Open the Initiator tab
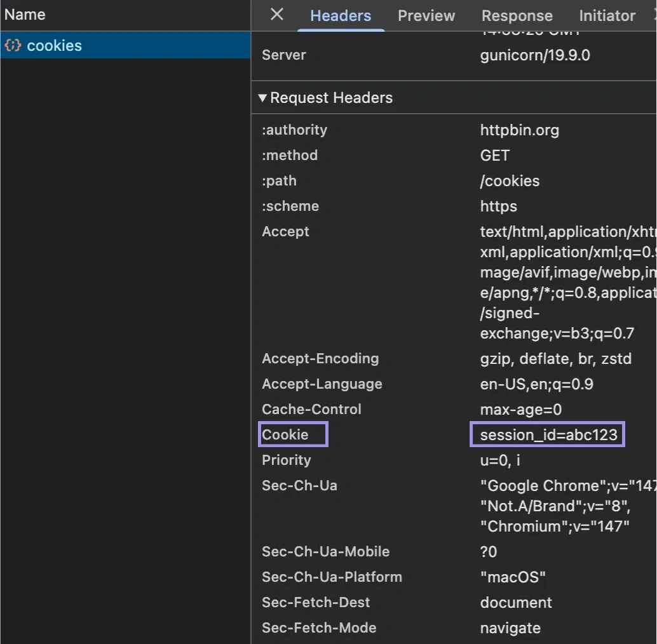The image size is (657, 644). pyautogui.click(x=607, y=16)
